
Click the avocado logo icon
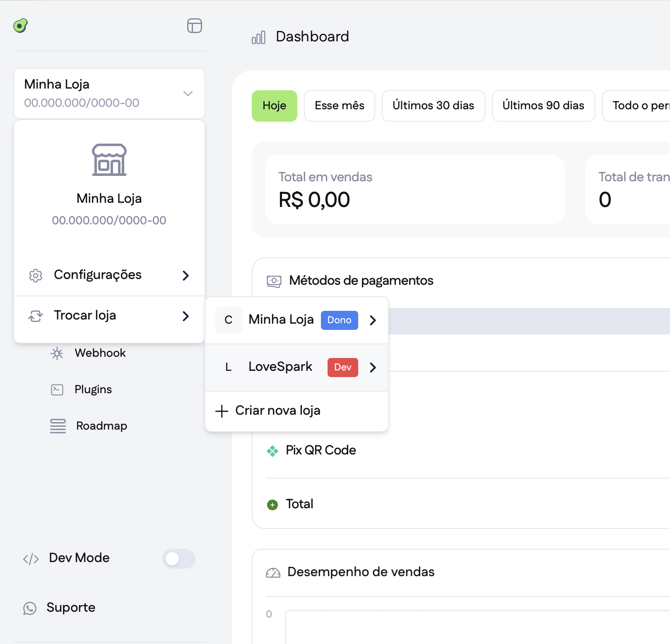click(20, 26)
